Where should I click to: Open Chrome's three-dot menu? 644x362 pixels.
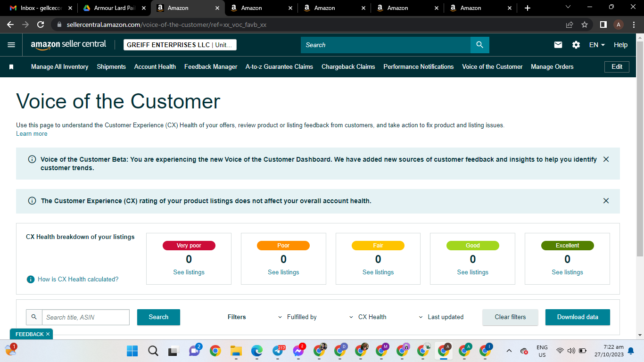click(634, 25)
